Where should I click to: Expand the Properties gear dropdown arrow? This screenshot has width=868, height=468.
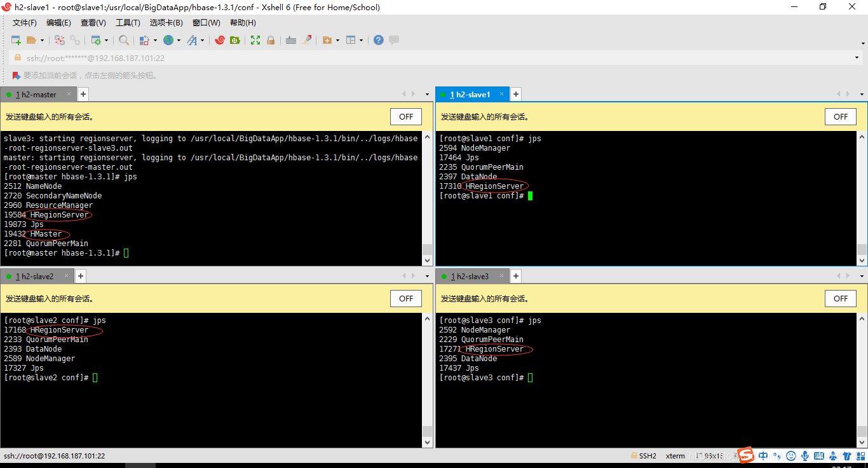coord(106,41)
